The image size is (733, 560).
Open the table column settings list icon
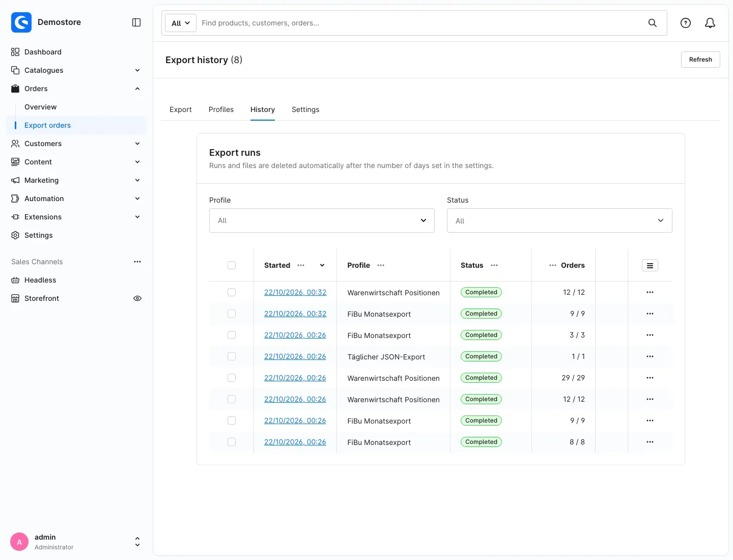click(650, 265)
